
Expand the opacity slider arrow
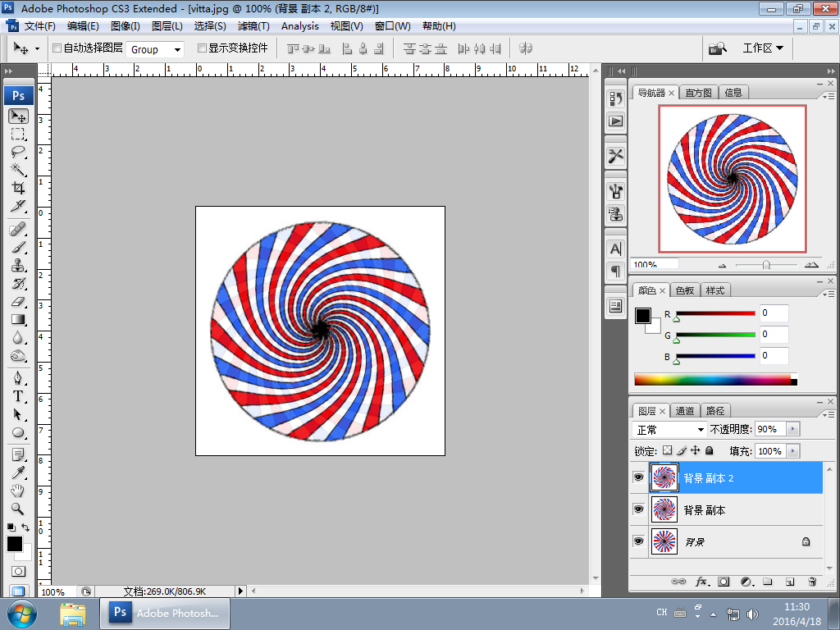pos(792,430)
